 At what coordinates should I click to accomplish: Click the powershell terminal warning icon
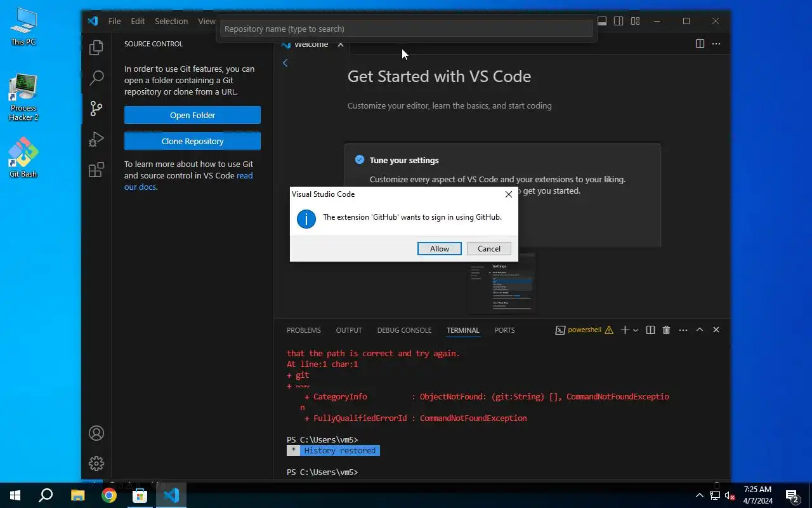coord(609,330)
